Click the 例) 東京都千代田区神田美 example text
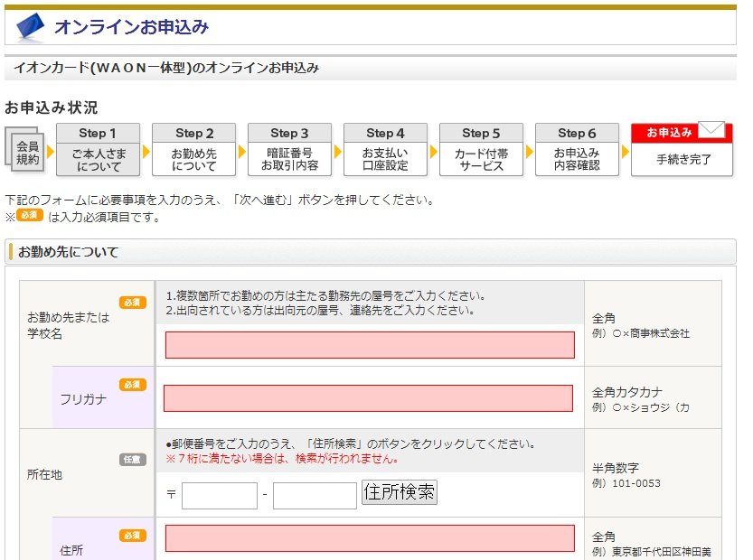This screenshot has width=753, height=560. pyautogui.click(x=652, y=552)
